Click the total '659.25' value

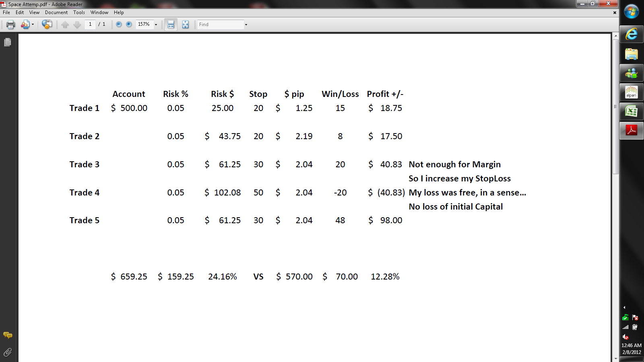click(134, 277)
